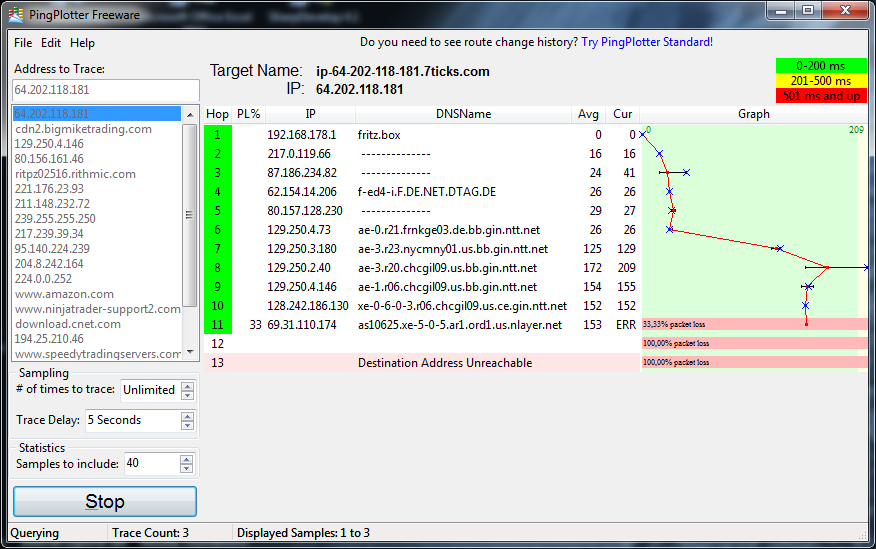Increase the Trace Delay value
876x549 pixels.
click(x=188, y=417)
